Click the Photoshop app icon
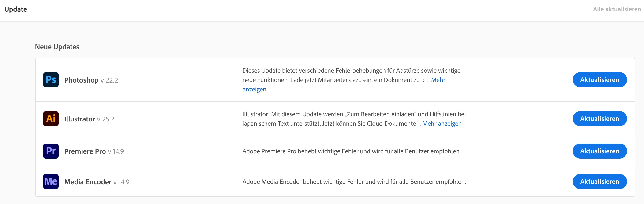The image size is (644, 204). point(51,80)
